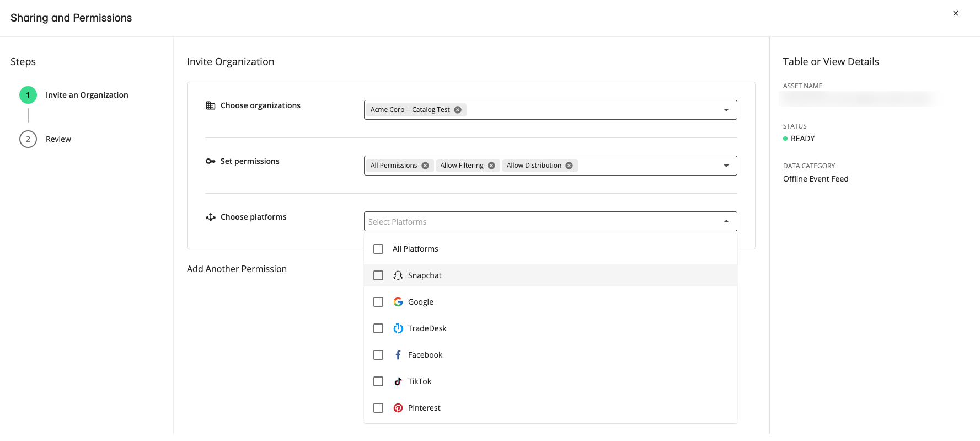This screenshot has width=980, height=441.
Task: Remove the Acme Corp -- Catalog Test chip
Action: pyautogui.click(x=458, y=110)
